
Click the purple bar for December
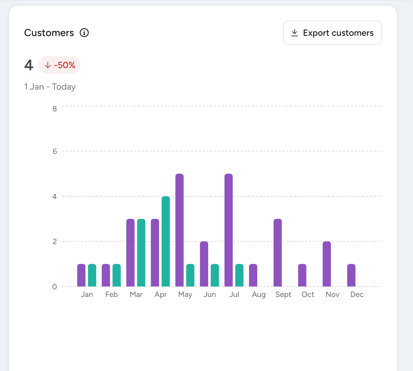pos(351,275)
